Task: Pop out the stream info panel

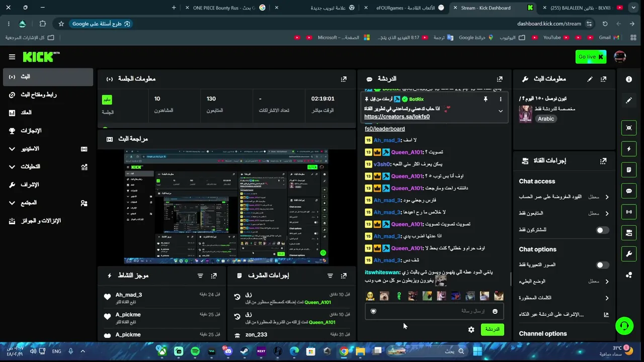Action: click(x=603, y=79)
